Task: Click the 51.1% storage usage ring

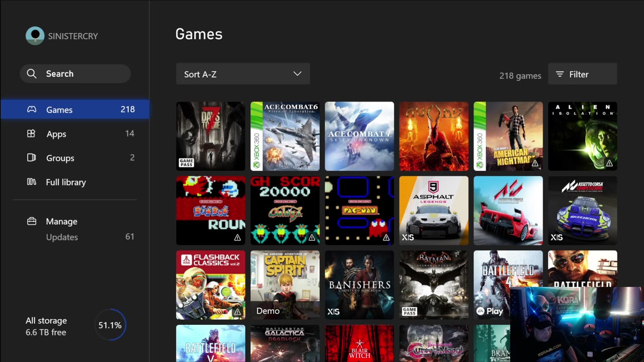Action: 110,325
